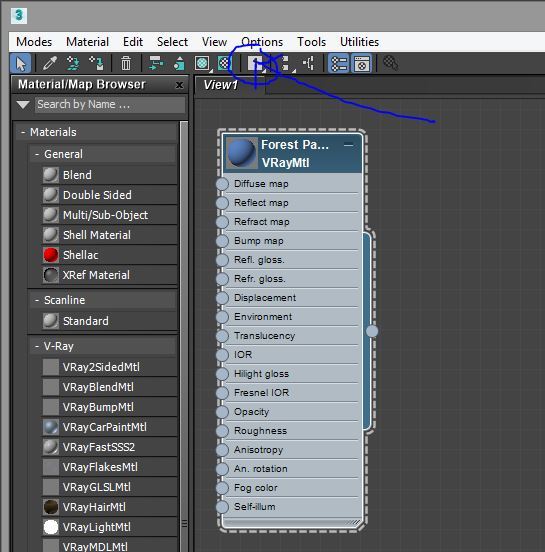Select VRayBlendMtl in the list
545x552 pixels.
(109, 387)
